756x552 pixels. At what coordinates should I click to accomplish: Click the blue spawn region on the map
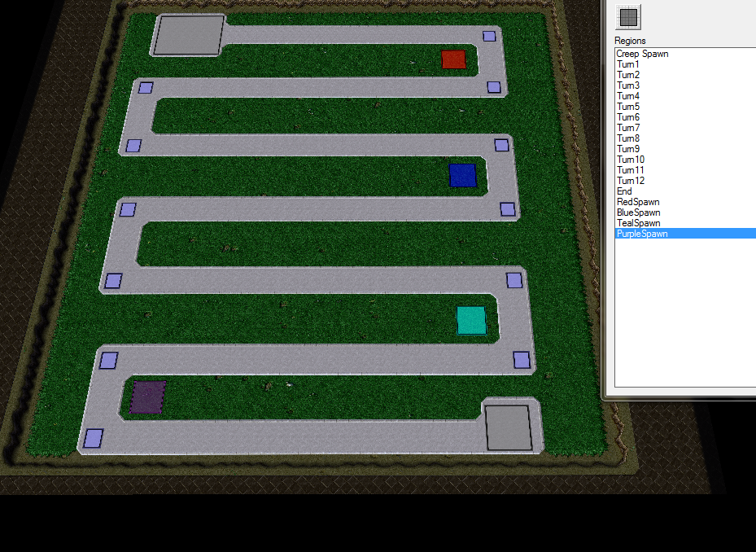462,175
